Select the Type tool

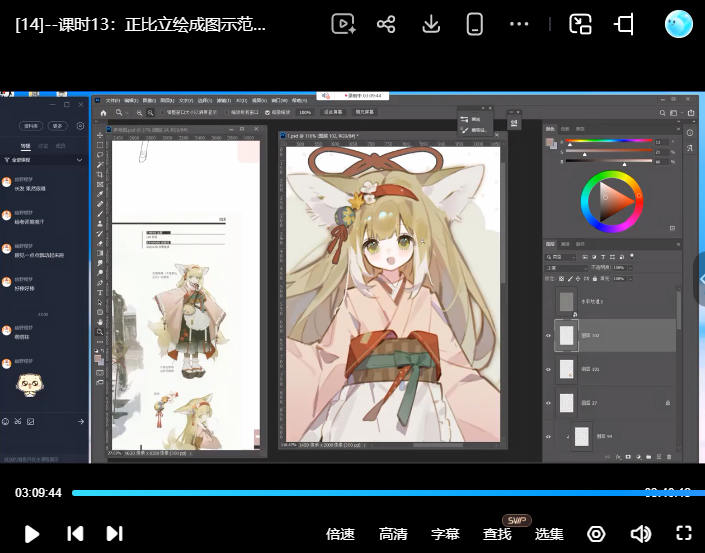(100, 293)
